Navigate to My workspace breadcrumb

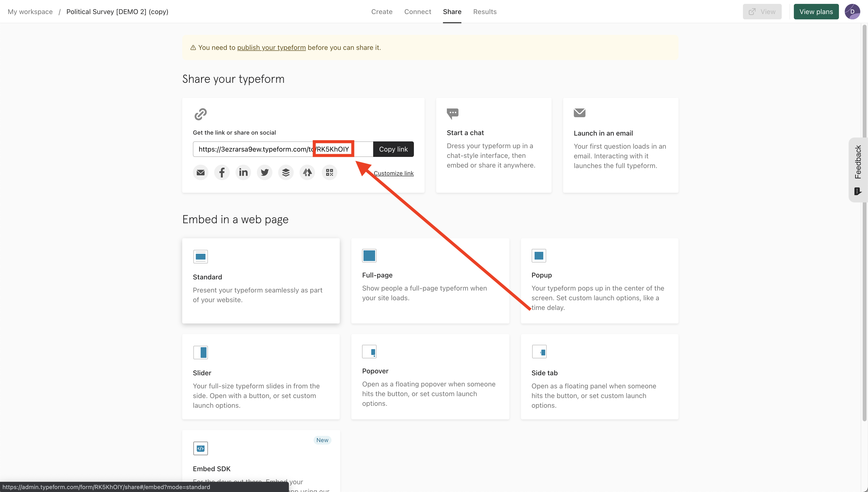click(30, 11)
